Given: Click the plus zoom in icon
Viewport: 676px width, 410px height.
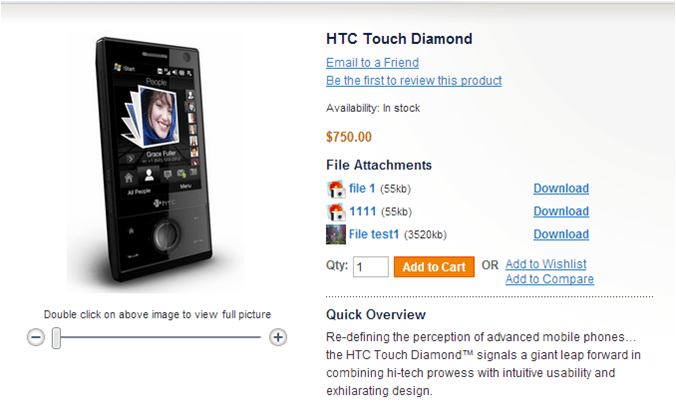Looking at the screenshot, I should tap(279, 337).
